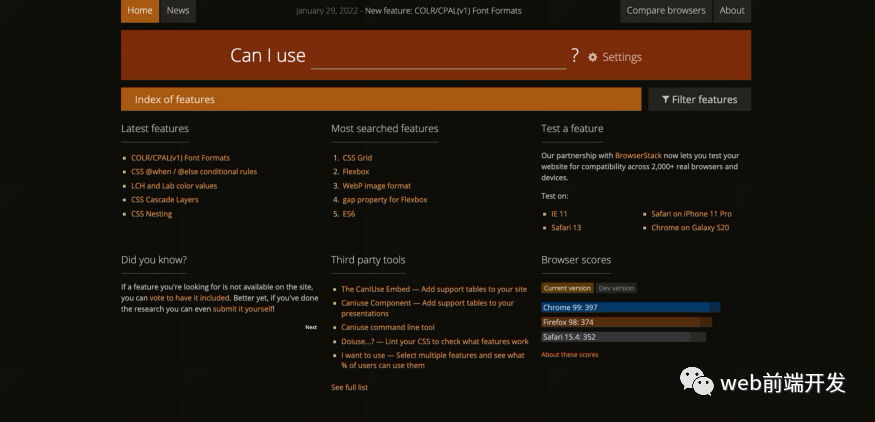The image size is (875, 422).
Task: Open I want to use tool link
Action: [433, 360]
